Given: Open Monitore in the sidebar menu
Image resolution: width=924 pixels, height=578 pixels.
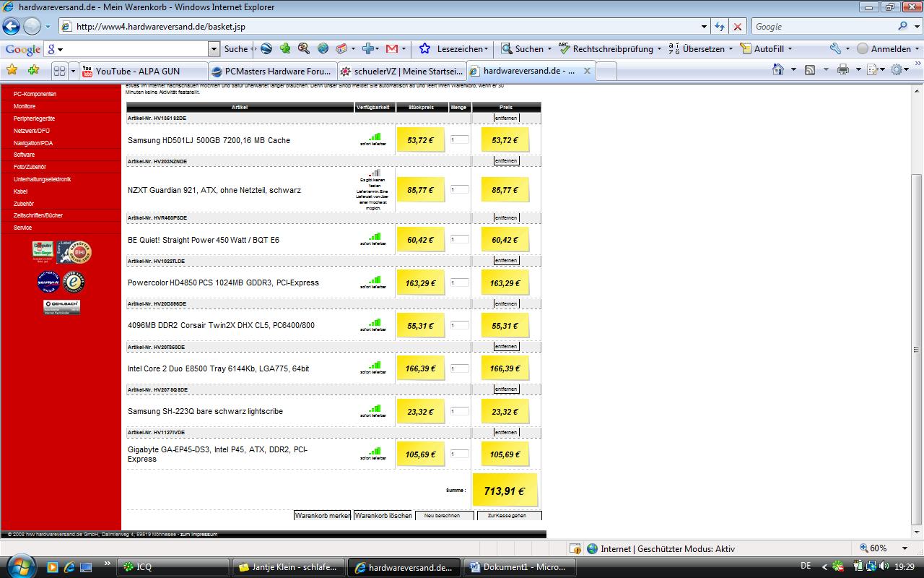Looking at the screenshot, I should coord(25,106).
